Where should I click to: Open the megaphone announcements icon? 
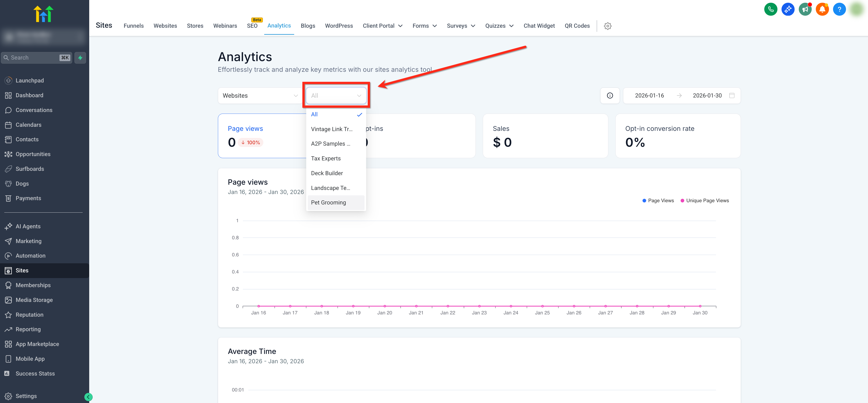[805, 9]
